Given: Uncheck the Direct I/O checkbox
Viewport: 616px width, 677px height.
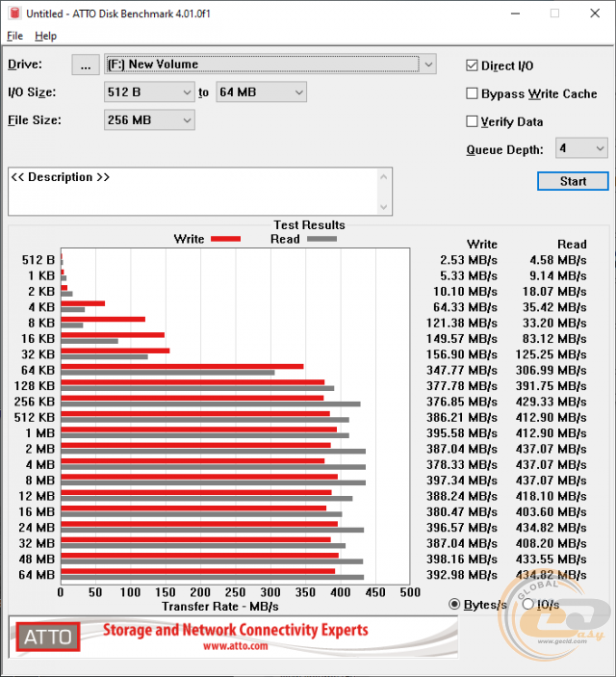Looking at the screenshot, I should coord(472,65).
